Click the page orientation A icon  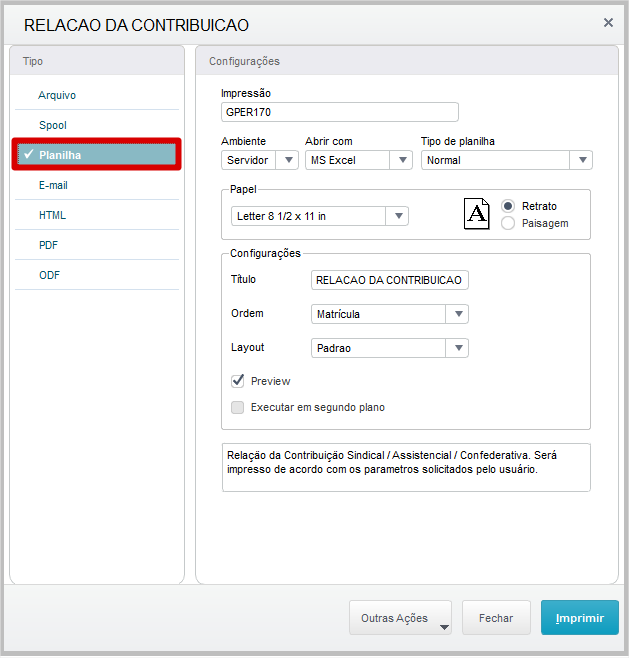click(477, 214)
